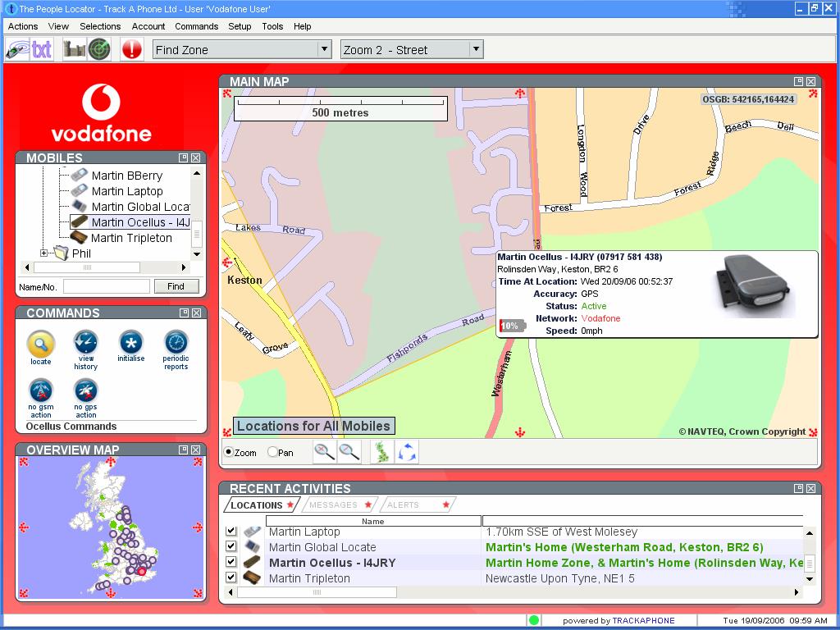Click the Mobiles tree horizontal scrollbar thumb
840x630 pixels.
click(87, 267)
